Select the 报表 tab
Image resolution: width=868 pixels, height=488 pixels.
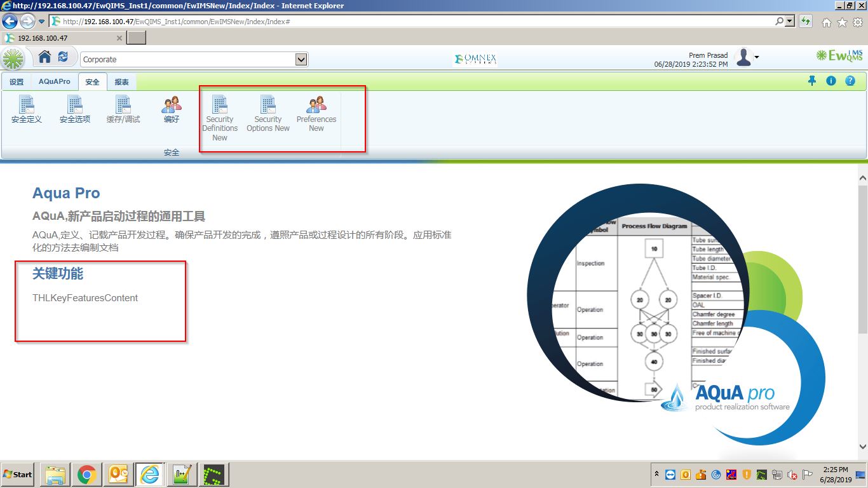click(x=122, y=82)
